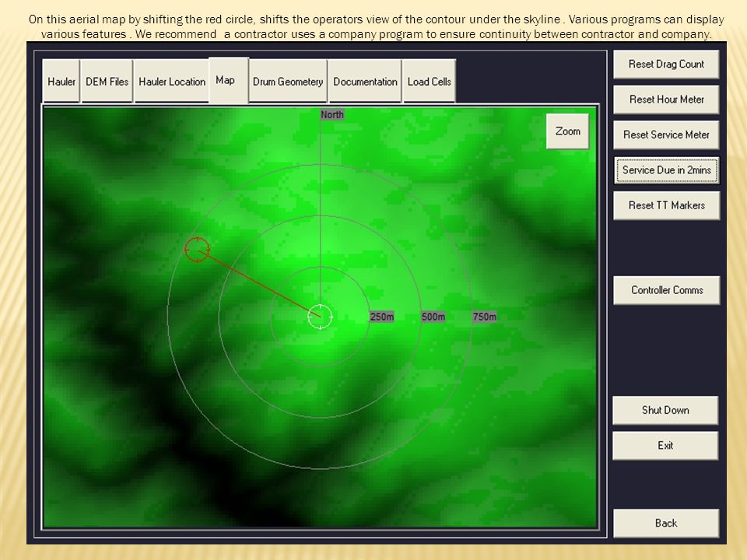This screenshot has width=747, height=560.
Task: Click the Zoom button on the map
Action: point(567,131)
